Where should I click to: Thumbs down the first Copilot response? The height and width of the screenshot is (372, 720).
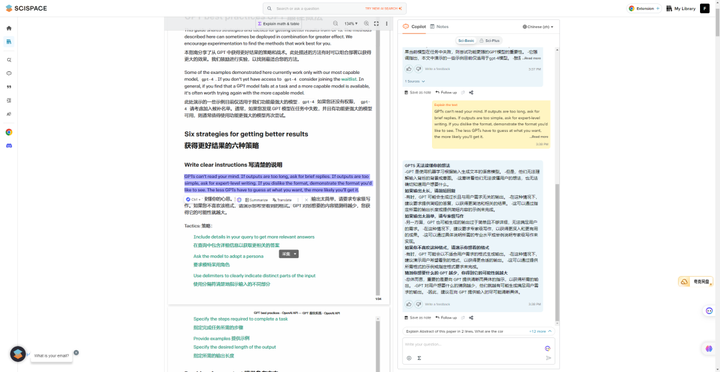coord(418,69)
